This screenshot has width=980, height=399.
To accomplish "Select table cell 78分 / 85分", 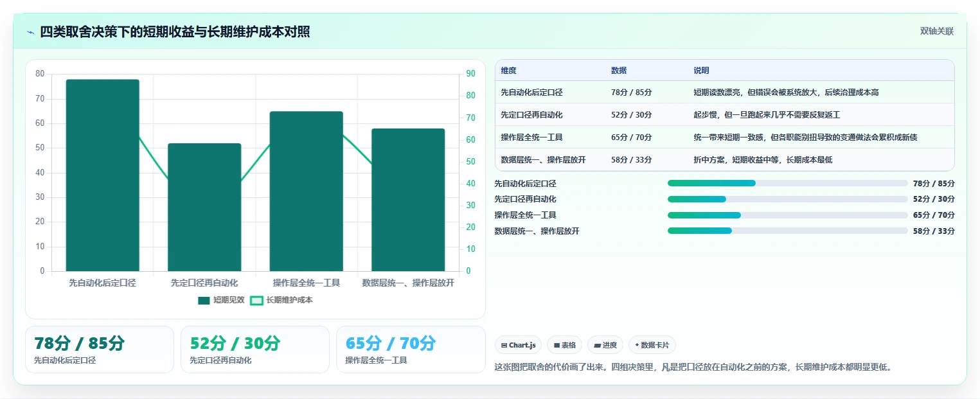I will point(632,93).
